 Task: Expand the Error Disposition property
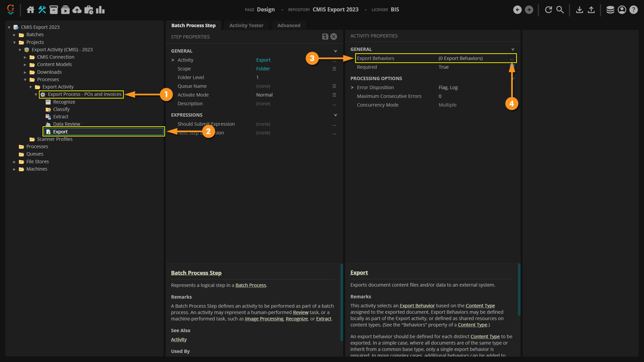(352, 87)
